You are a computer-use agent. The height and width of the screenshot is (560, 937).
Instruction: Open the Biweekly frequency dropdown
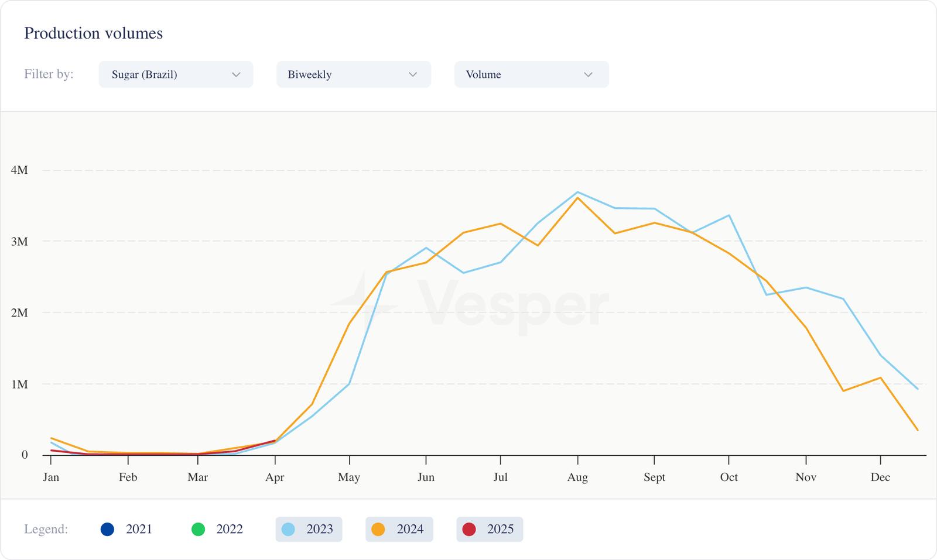353,74
